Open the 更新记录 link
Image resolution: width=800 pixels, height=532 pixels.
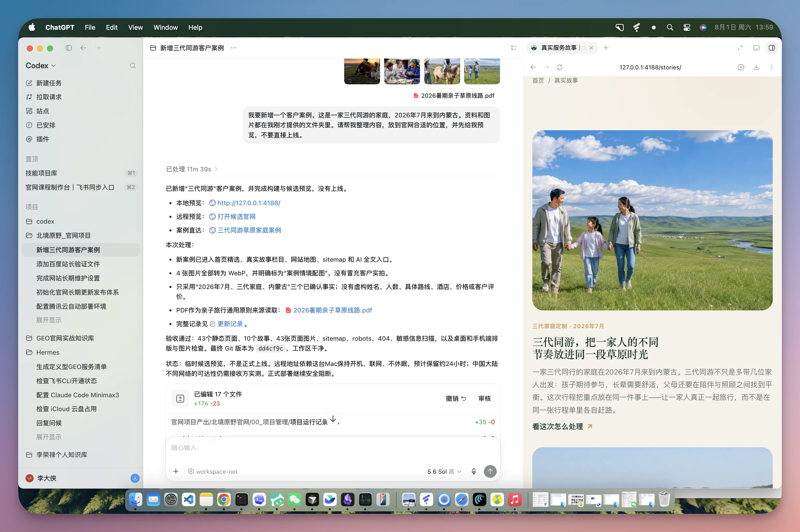230,324
